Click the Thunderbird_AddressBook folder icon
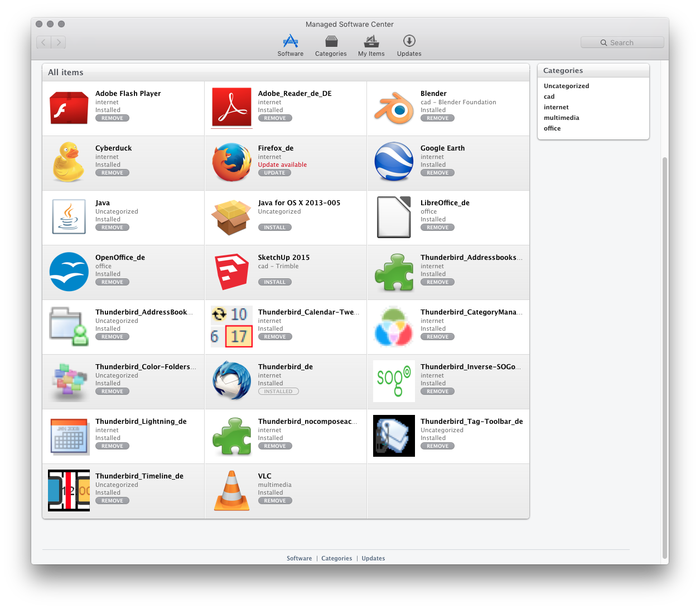This screenshot has height=609, width=700. pyautogui.click(x=69, y=326)
